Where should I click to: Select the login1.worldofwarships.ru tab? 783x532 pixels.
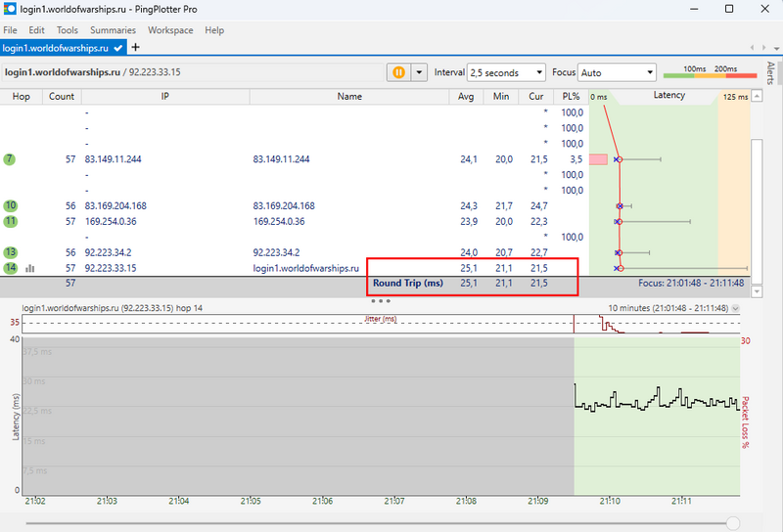(x=63, y=48)
